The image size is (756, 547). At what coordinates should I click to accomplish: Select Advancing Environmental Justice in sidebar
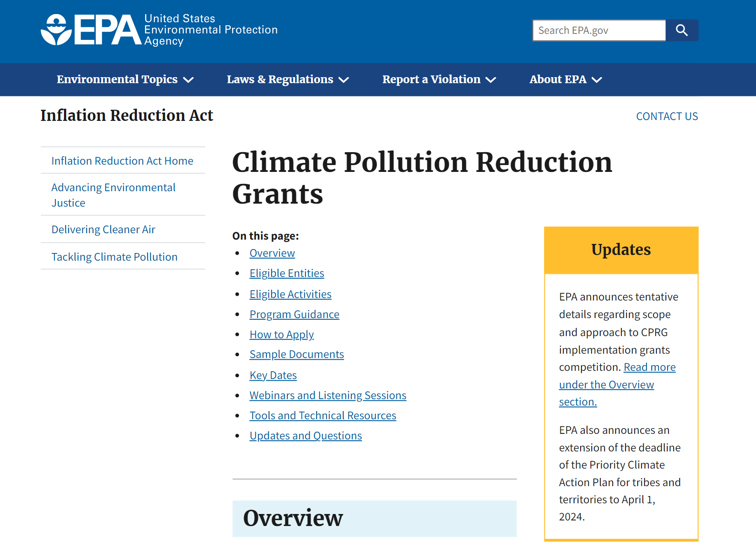113,195
